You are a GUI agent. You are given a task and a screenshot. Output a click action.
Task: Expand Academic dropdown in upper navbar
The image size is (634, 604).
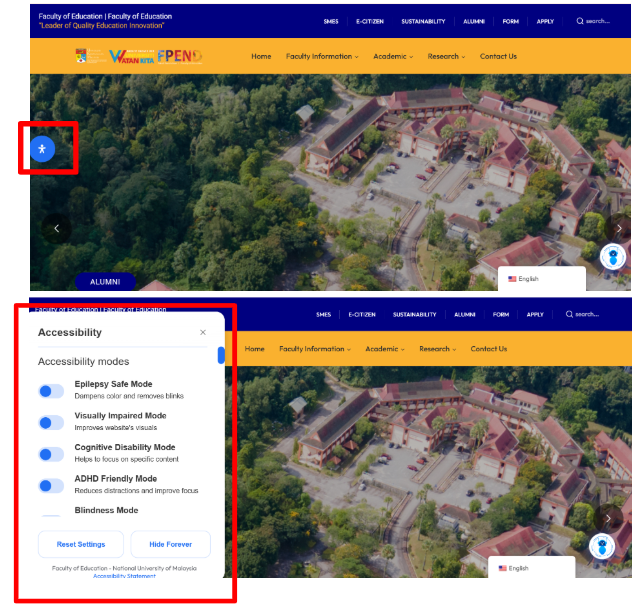[394, 56]
